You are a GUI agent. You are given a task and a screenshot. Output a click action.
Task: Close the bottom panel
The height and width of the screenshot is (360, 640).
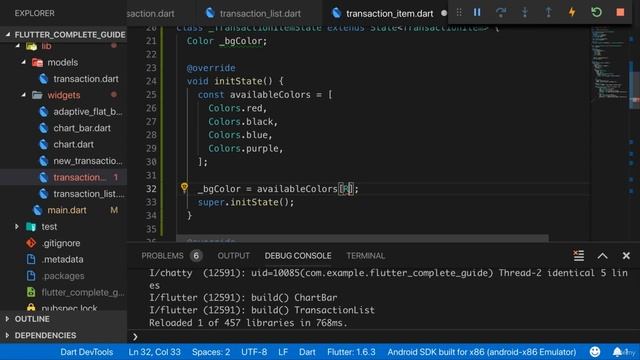coord(626,256)
